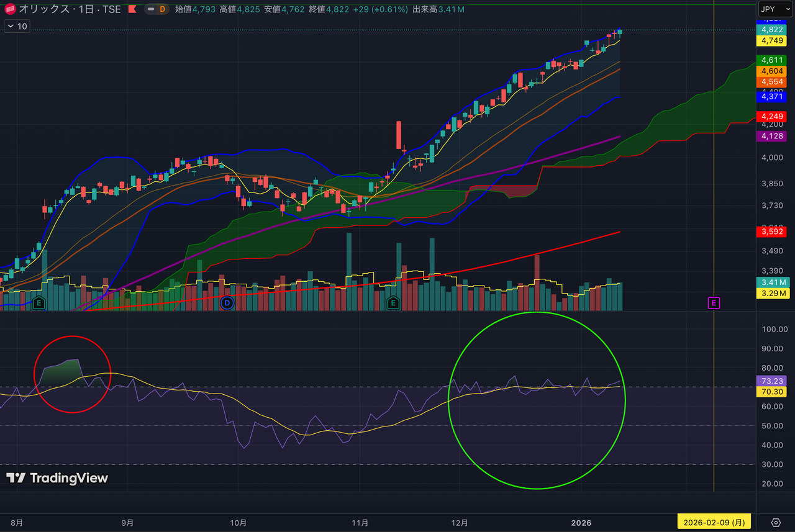Click the ORIX red symbol logo
This screenshot has height=532, width=795.
click(x=11, y=9)
